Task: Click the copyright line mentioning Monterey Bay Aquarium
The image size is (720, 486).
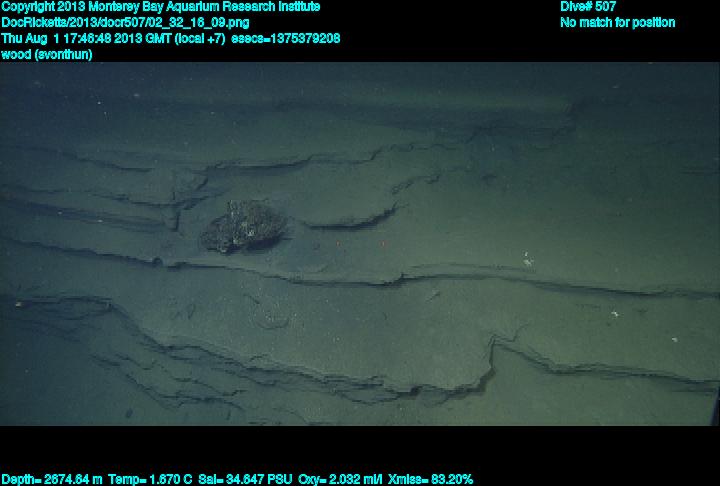Action: 161,7
